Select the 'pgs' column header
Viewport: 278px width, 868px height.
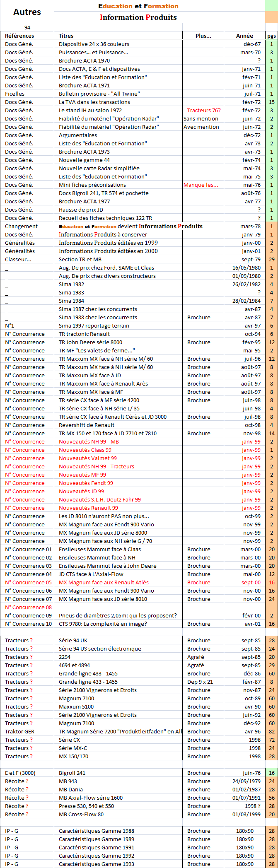[271, 36]
